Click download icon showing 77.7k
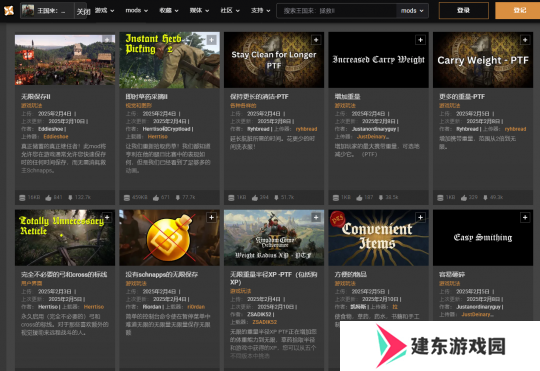This screenshot has width=540, height=371. pos(178,198)
